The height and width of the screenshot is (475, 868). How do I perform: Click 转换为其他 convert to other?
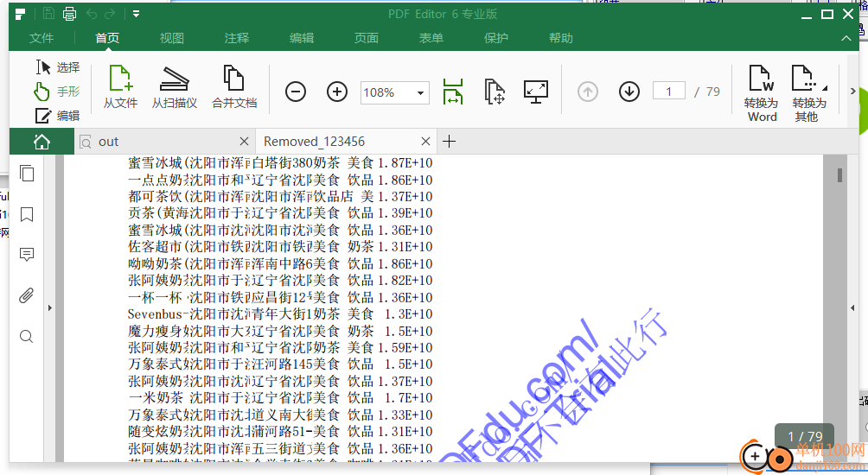click(809, 93)
